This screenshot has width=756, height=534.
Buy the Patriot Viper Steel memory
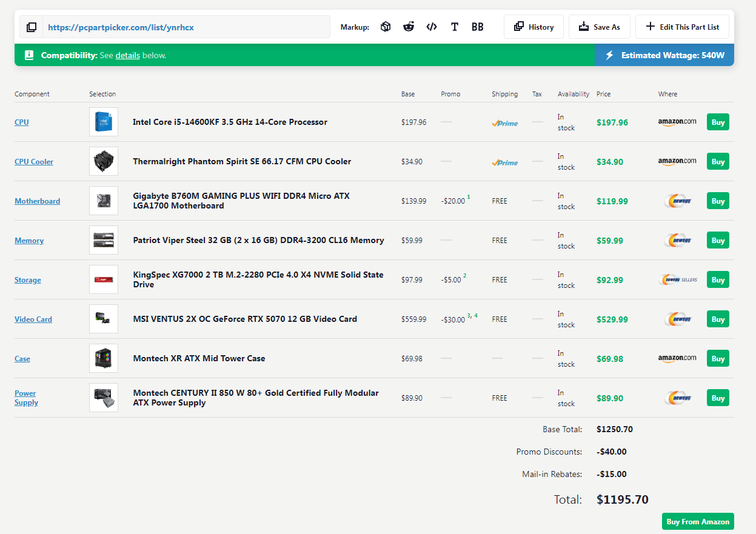pos(718,240)
